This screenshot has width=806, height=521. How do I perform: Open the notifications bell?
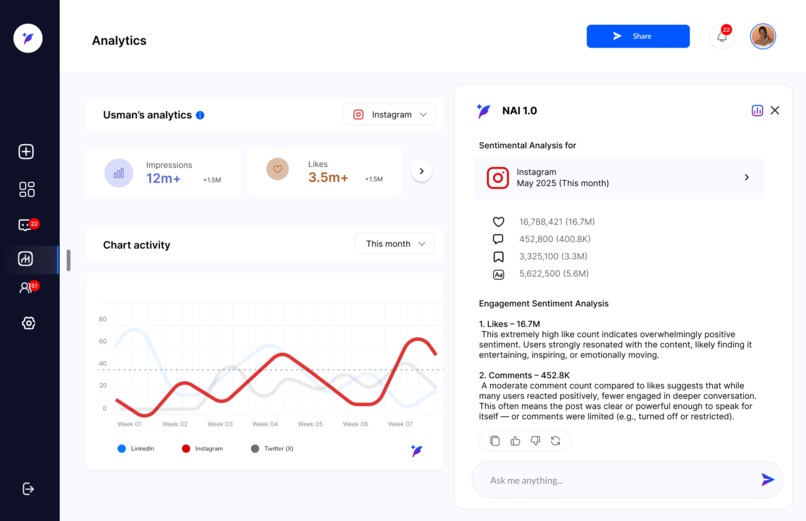722,36
